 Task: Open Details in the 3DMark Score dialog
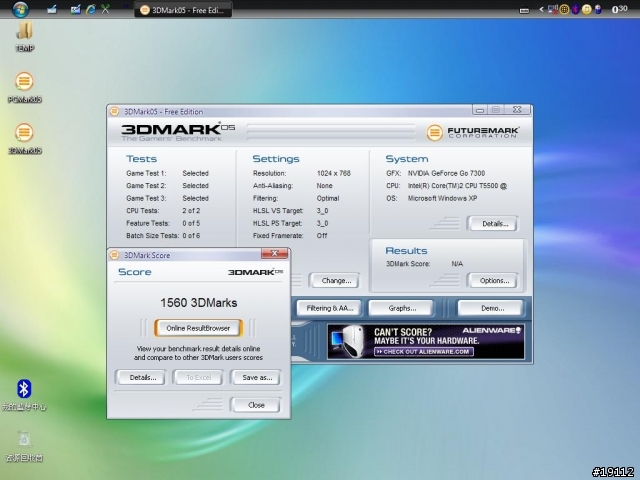(x=141, y=378)
